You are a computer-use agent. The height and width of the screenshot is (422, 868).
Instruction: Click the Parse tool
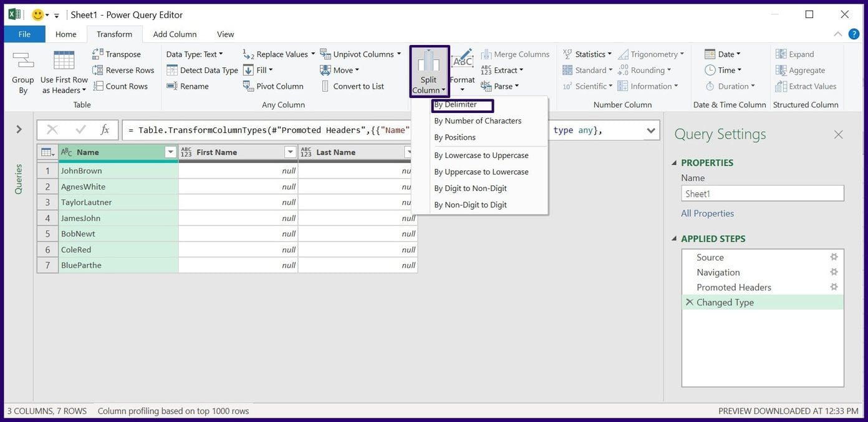[x=499, y=86]
